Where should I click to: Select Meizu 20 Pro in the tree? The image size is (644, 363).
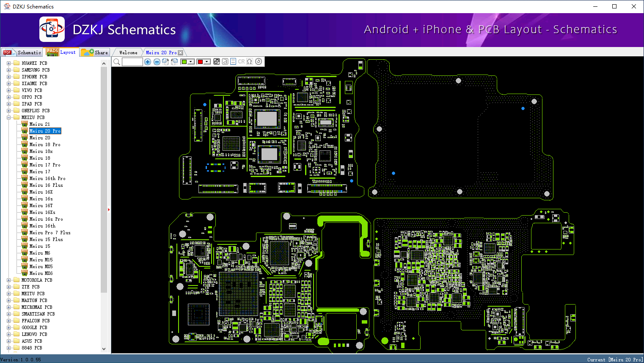(45, 131)
